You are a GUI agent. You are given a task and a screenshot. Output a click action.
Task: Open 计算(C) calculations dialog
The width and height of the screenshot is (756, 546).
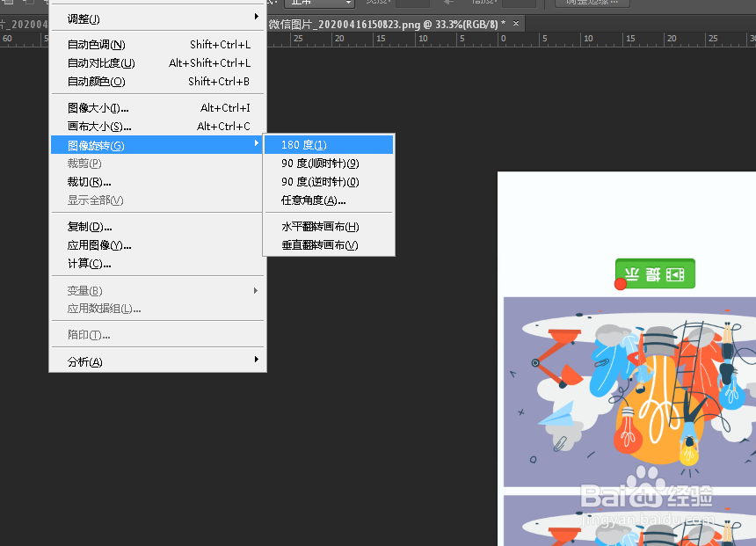157,264
